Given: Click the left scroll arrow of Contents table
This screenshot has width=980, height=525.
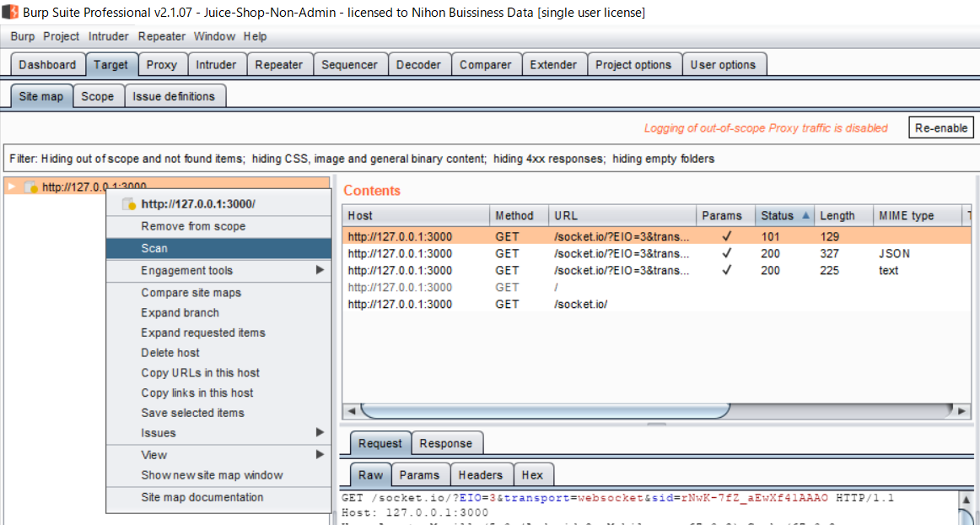Looking at the screenshot, I should point(351,411).
